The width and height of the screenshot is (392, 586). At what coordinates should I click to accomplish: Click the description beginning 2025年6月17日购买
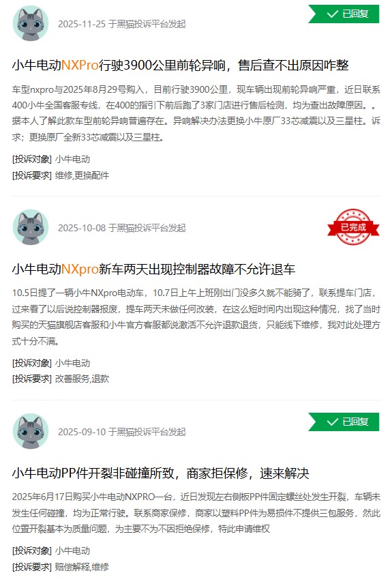(196, 513)
